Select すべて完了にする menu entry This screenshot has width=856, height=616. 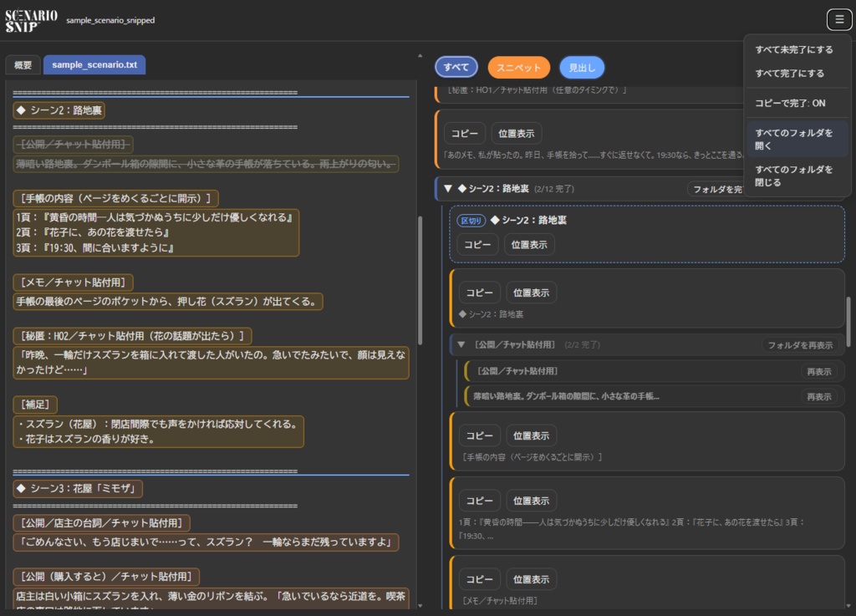point(789,73)
